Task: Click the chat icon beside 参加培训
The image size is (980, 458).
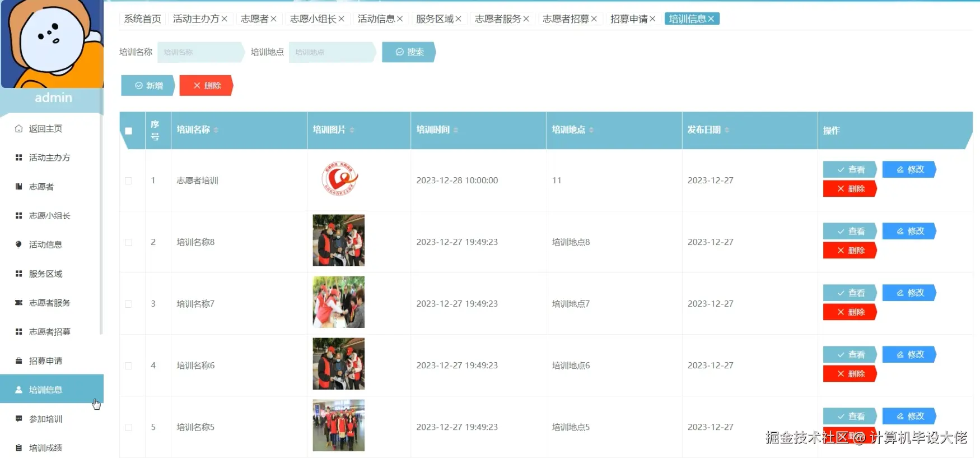Action: pos(18,419)
